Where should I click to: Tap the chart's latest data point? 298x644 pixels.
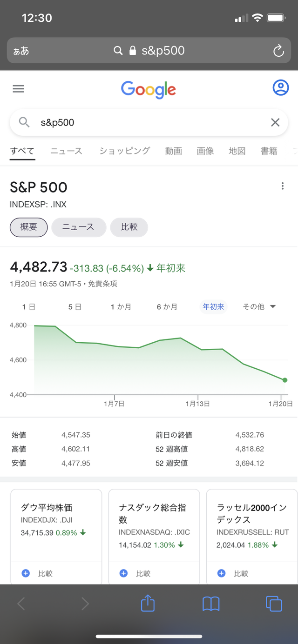(285, 380)
